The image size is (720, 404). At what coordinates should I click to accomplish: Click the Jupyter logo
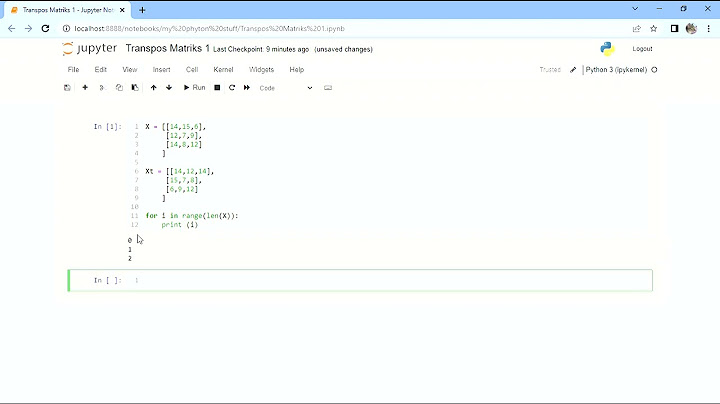click(x=90, y=48)
